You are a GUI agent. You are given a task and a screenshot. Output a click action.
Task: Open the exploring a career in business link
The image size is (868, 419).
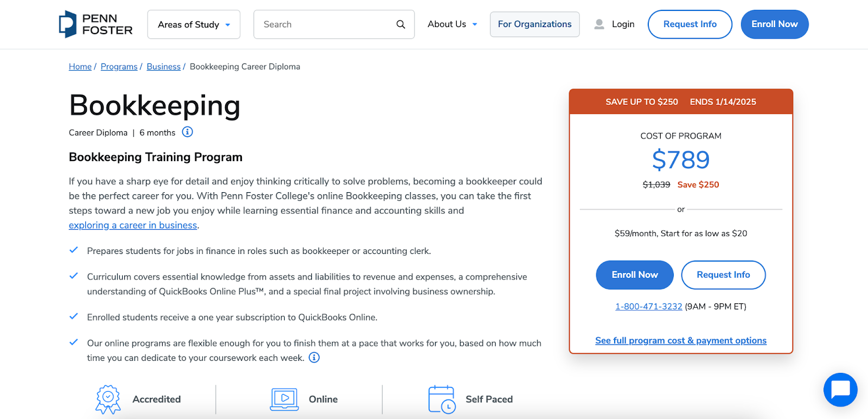tap(132, 225)
